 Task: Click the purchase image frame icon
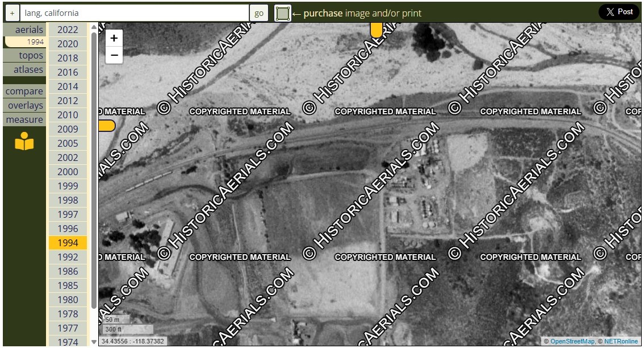pos(282,13)
